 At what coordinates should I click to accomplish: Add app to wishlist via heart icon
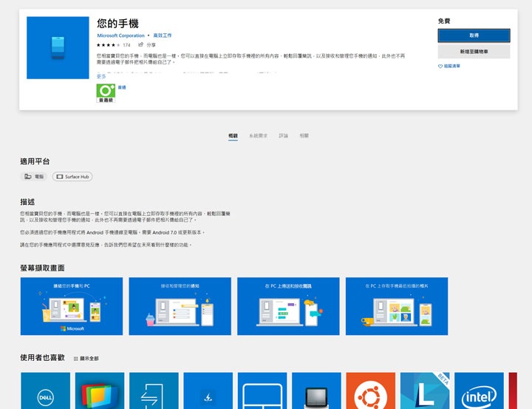[440, 67]
